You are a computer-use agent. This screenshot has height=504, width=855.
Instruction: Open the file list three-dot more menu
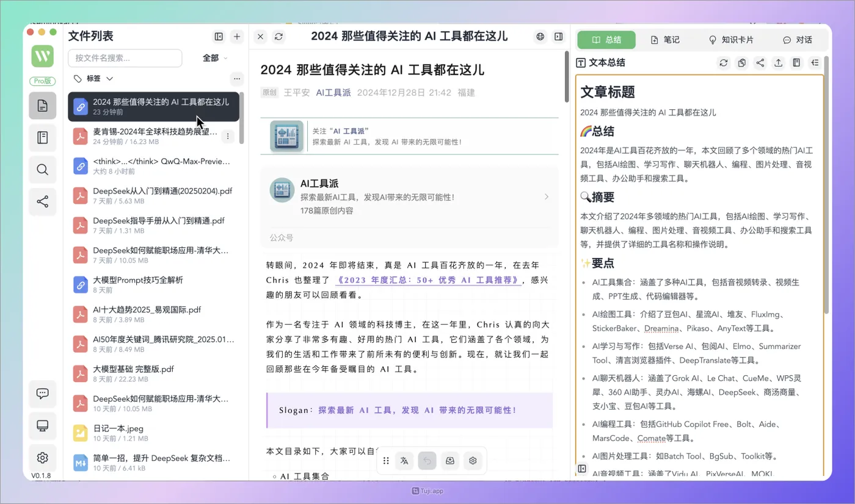(x=237, y=79)
